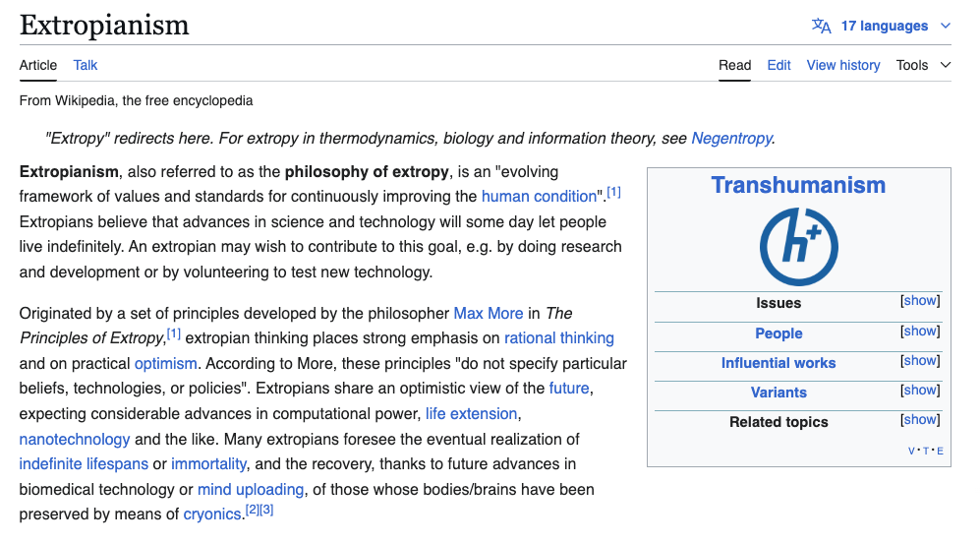Open the cryonics link
980x544 pixels.
pyautogui.click(x=212, y=514)
